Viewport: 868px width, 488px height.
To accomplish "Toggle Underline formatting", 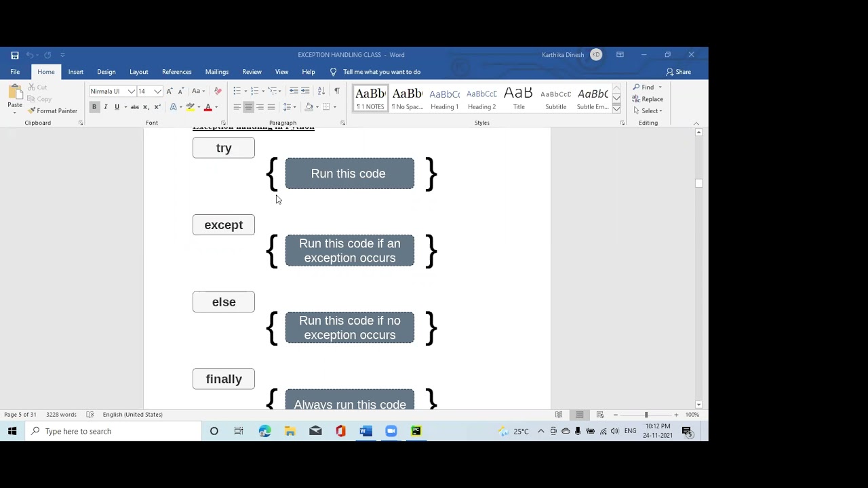I will (117, 107).
